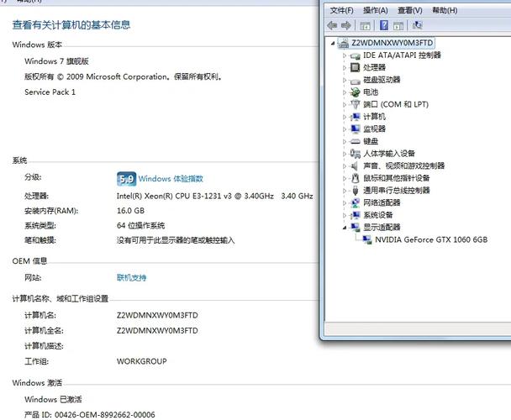511x420 pixels.
Task: Expand the 处理器 node arrow
Action: point(345,68)
